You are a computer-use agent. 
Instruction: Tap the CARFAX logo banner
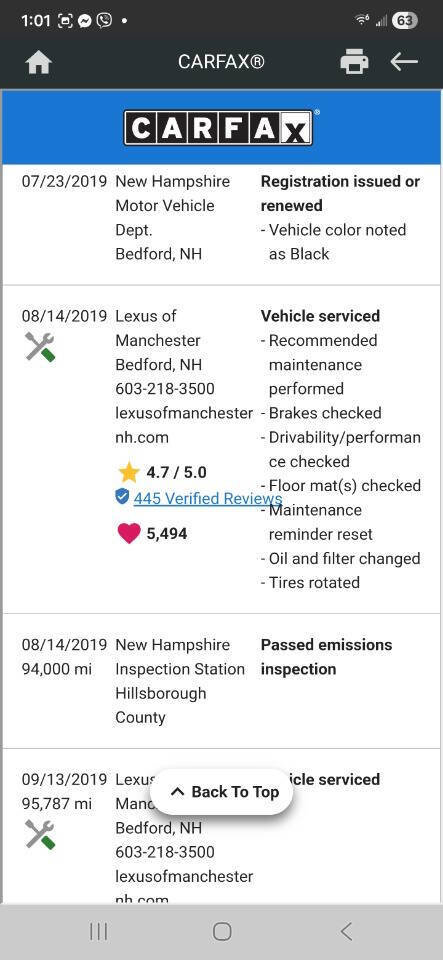pyautogui.click(x=222, y=127)
